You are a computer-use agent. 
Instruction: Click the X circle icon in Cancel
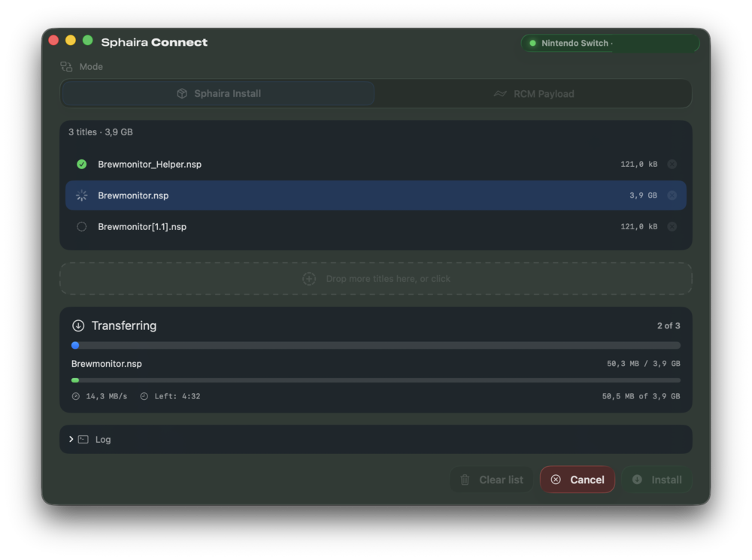(556, 480)
